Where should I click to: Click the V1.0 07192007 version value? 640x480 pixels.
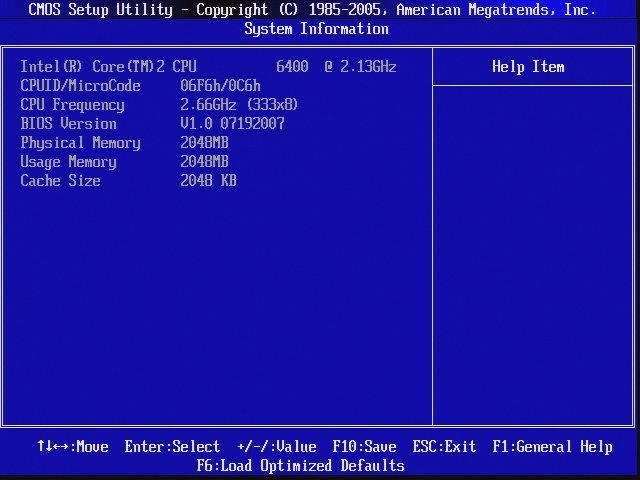232,124
